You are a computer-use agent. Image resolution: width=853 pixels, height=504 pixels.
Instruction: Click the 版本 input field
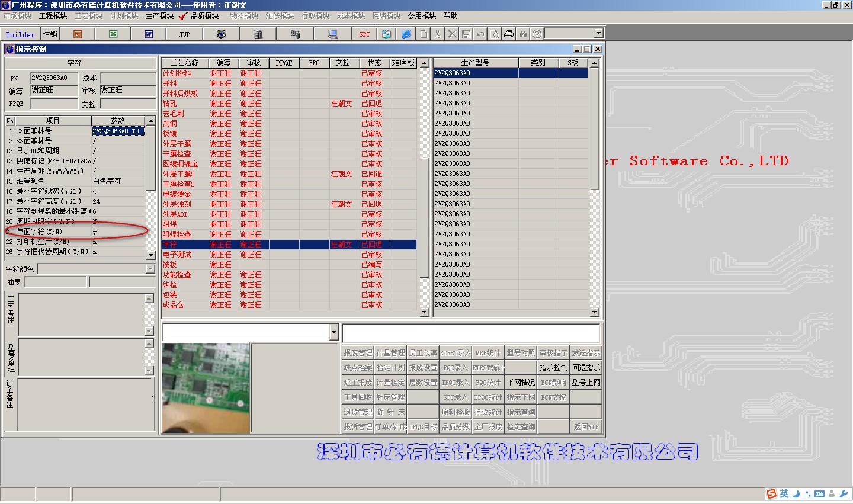(x=128, y=78)
